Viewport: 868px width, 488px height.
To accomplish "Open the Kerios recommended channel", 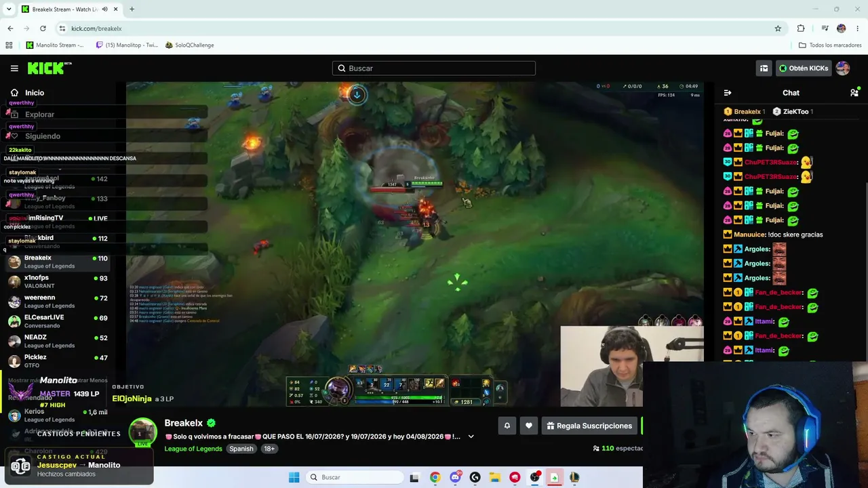I will (58, 415).
